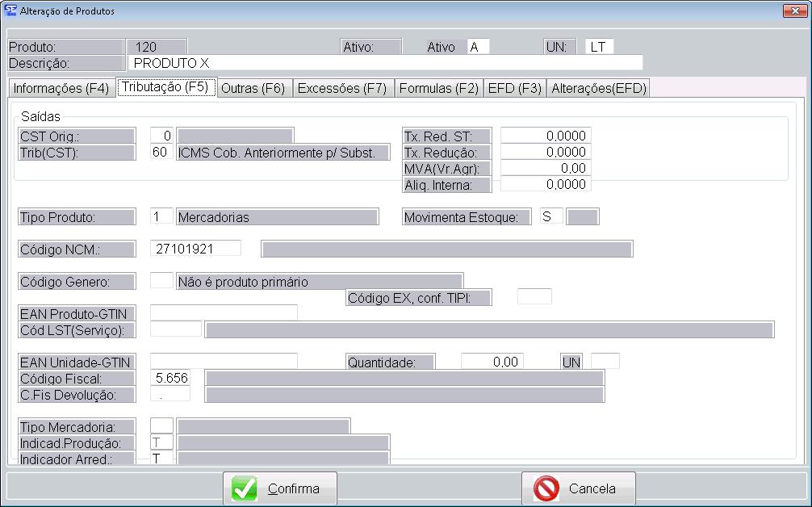Viewport: 812px width, 507px height.
Task: Focus the EAN Produto-GTIN input field
Action: (x=224, y=313)
